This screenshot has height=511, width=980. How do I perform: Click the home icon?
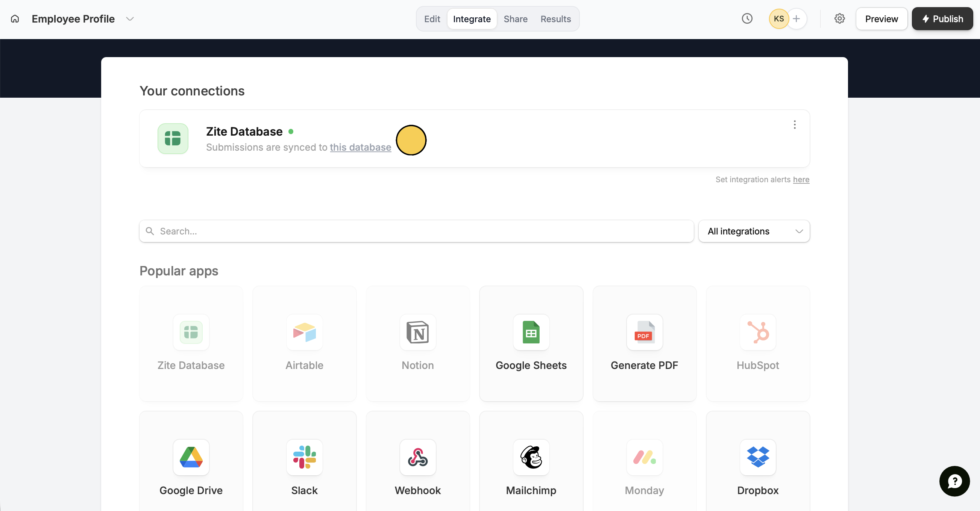(x=15, y=19)
